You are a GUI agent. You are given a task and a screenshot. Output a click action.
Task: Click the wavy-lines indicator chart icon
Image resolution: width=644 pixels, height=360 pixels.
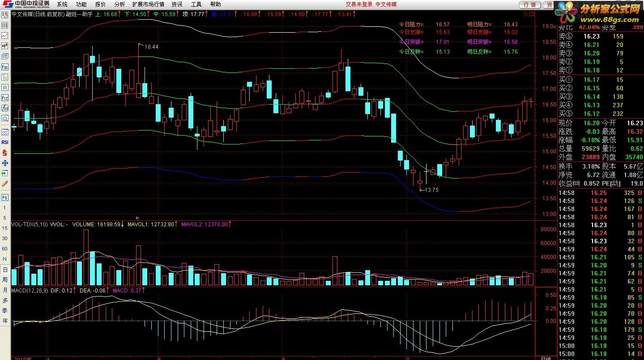click(x=5, y=132)
